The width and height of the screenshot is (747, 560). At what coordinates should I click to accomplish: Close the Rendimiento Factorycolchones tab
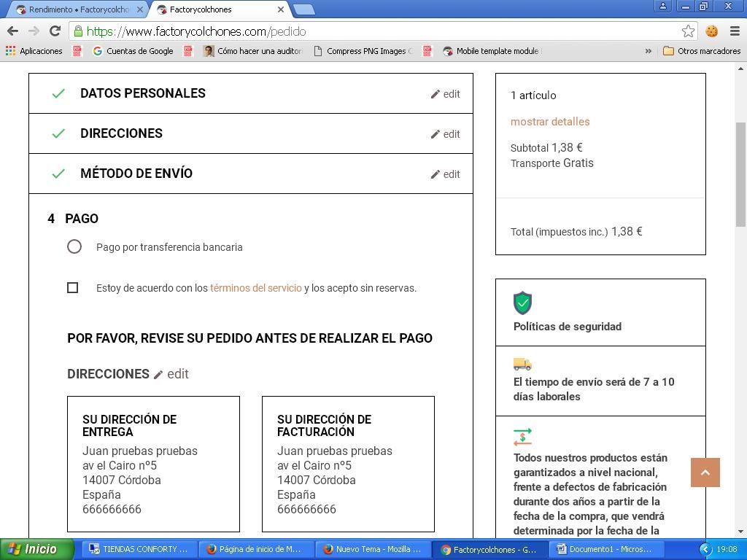click(140, 9)
